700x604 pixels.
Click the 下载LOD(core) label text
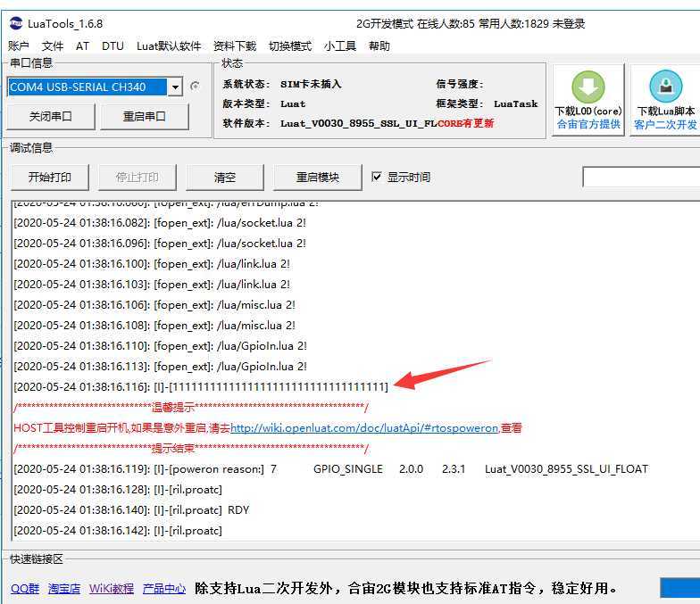click(587, 111)
